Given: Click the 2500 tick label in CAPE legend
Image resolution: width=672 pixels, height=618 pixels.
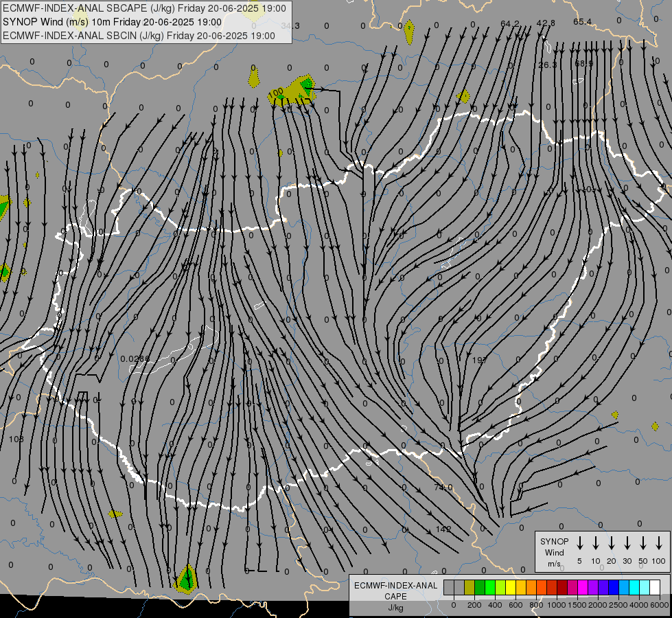Looking at the screenshot, I should pyautogui.click(x=618, y=605).
